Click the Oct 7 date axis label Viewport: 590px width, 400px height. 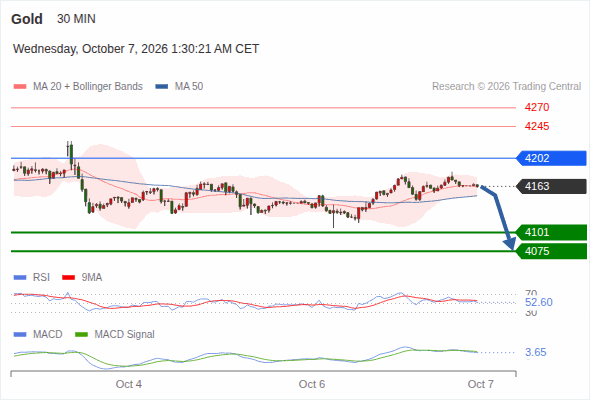[481, 384]
